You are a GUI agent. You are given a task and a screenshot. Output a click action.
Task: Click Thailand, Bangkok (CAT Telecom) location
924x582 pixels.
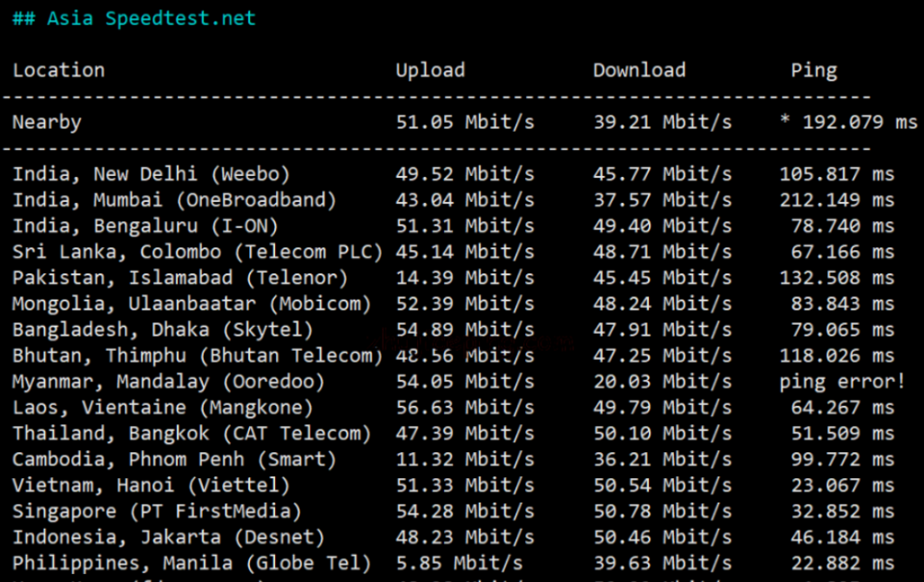[x=191, y=434]
